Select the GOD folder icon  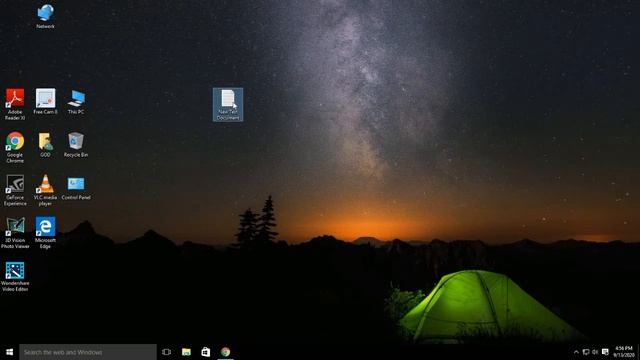click(x=45, y=144)
